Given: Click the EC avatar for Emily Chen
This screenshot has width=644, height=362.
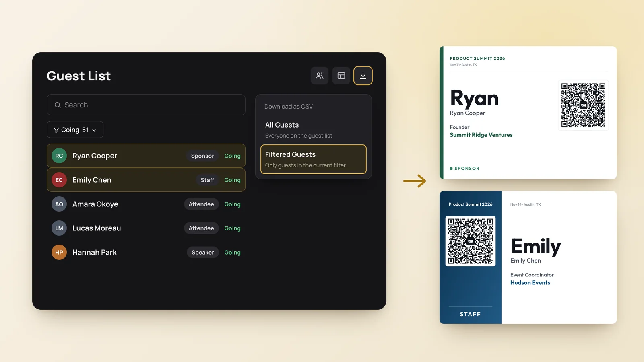Looking at the screenshot, I should pyautogui.click(x=59, y=180).
